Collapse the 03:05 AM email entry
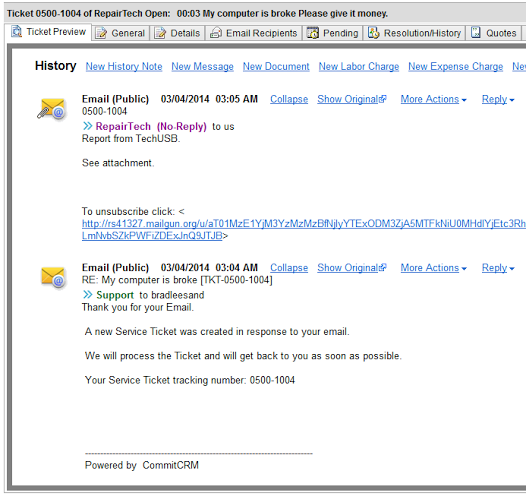This screenshot has height=496, width=526. tap(289, 99)
